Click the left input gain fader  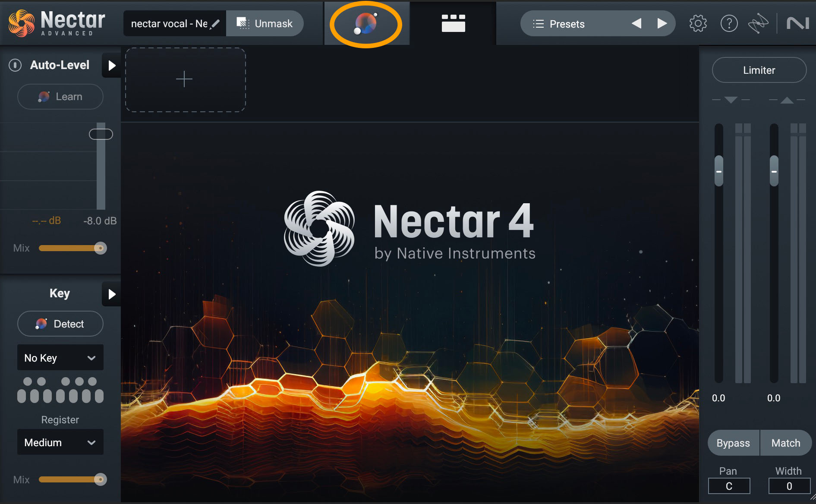pos(719,171)
